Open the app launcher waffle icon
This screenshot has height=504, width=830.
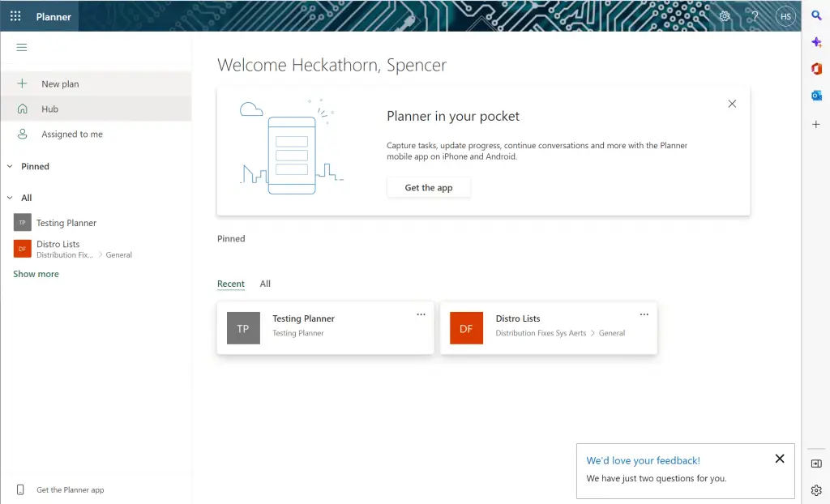[15, 16]
